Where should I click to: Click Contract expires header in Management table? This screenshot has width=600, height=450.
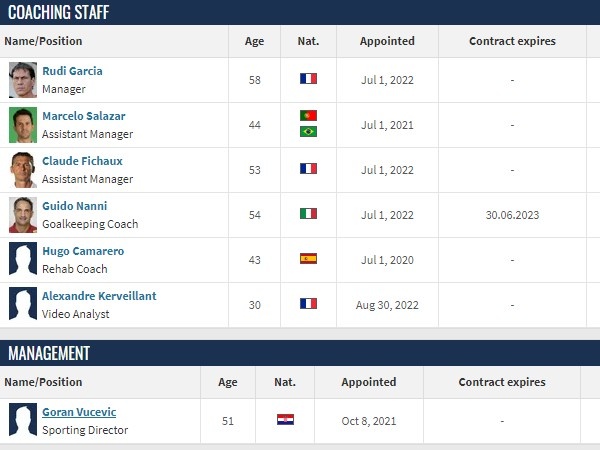[x=502, y=382]
